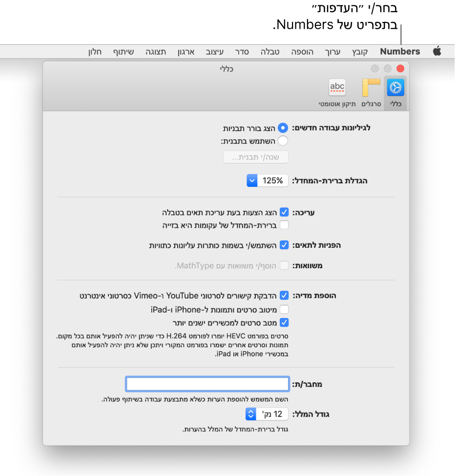Viewport: 456px width, 476px height.
Task: Open the Numbers application menu
Action: (x=400, y=52)
